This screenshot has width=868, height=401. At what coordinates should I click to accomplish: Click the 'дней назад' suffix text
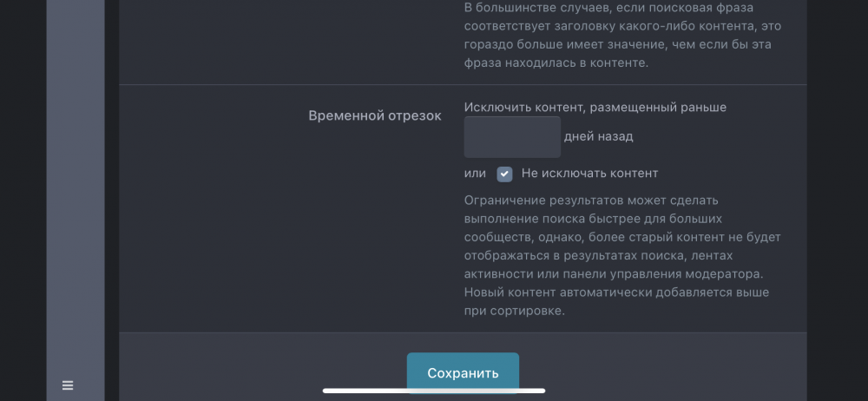(598, 136)
